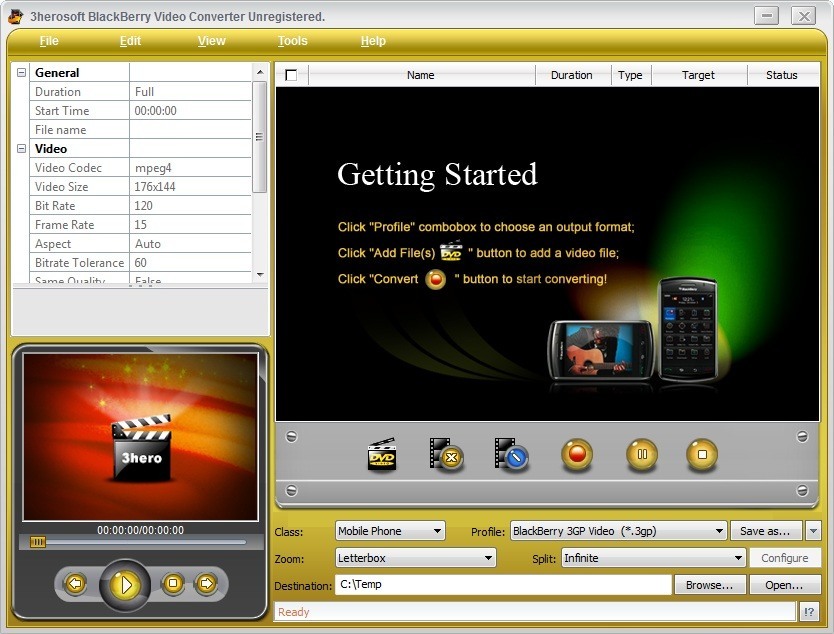
Task: Collapse the Video settings section
Action: (x=20, y=148)
